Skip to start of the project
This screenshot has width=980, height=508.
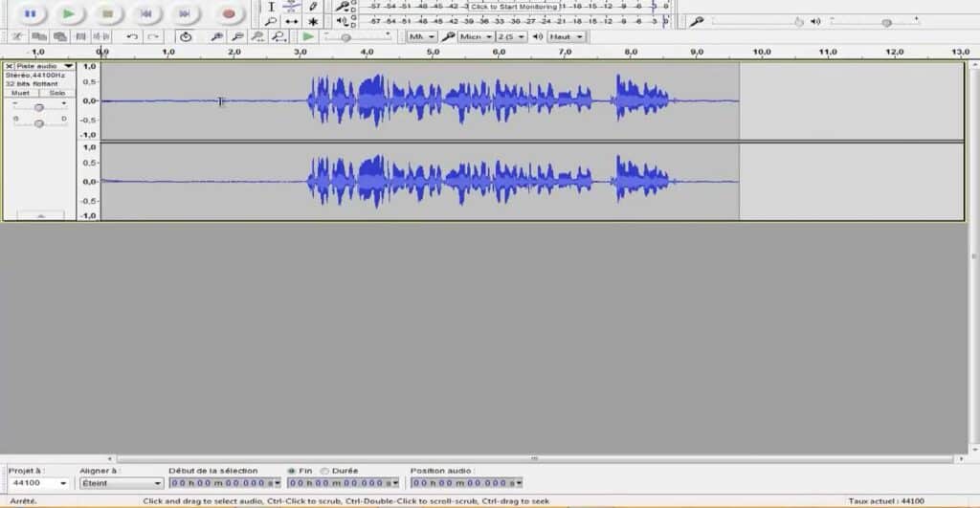tap(146, 12)
